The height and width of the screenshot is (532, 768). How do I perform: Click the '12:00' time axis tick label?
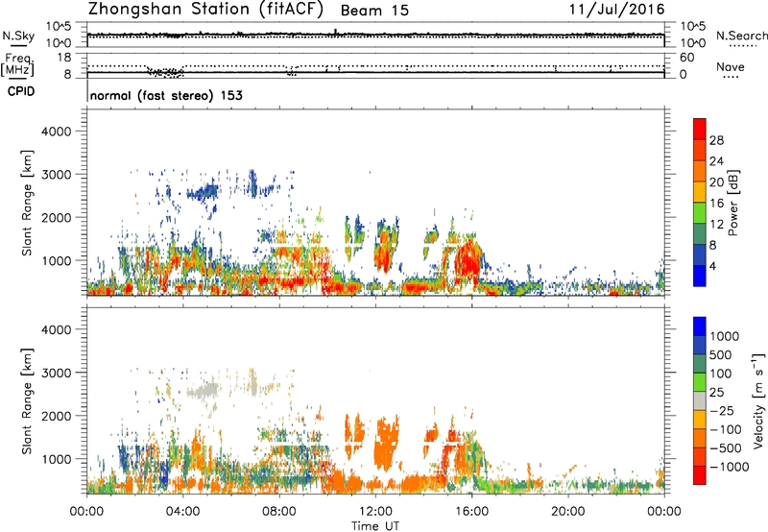coord(375,512)
